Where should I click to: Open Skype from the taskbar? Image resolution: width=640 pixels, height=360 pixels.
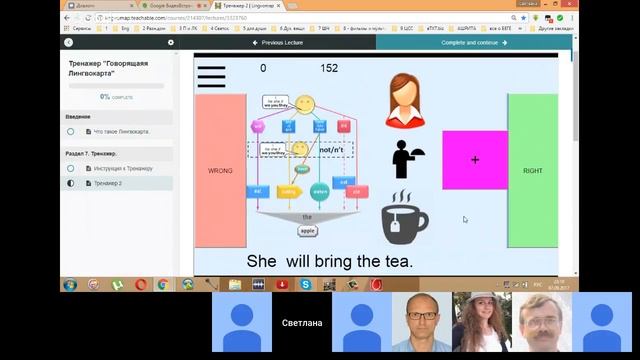coord(305,284)
